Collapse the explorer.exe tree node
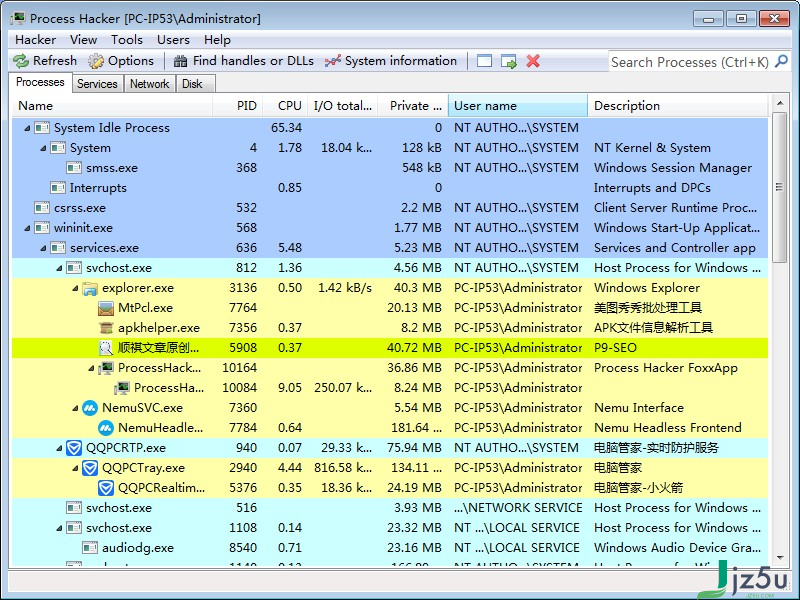 75,288
